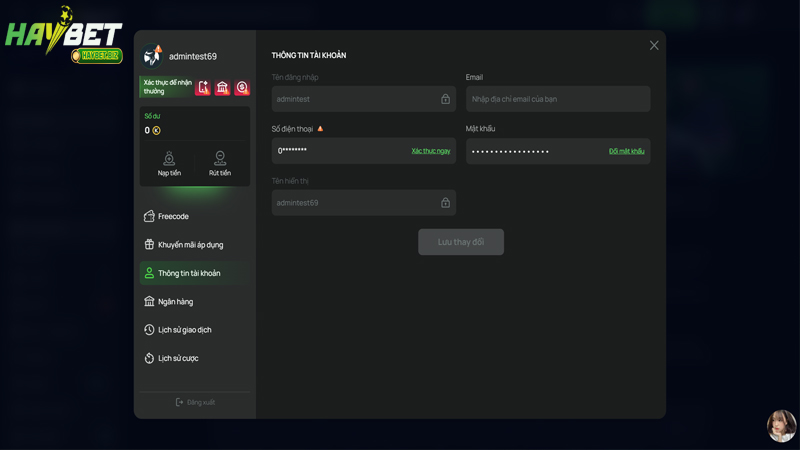Click the bank verification badge icon
The height and width of the screenshot is (450, 800).
[222, 88]
